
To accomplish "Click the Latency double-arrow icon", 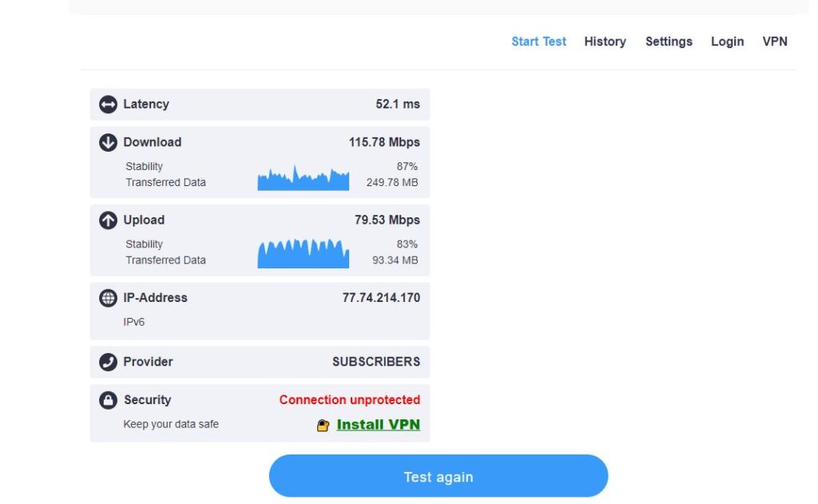I will coord(108,104).
